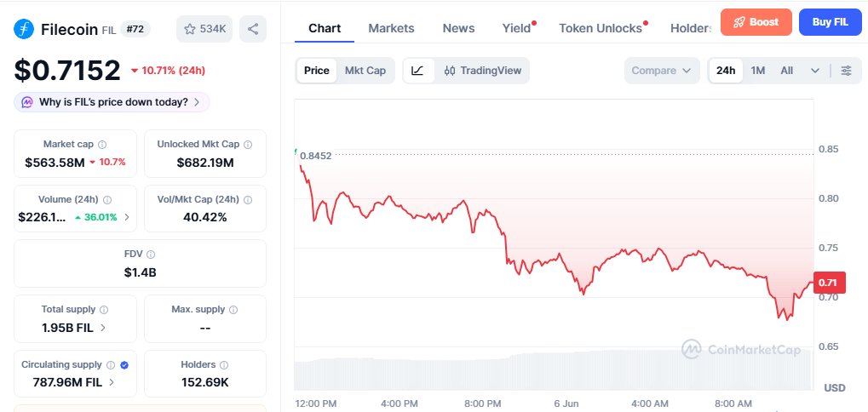Viewport: 868px width, 412px height.
Task: Open the Compare dropdown
Action: click(x=662, y=71)
